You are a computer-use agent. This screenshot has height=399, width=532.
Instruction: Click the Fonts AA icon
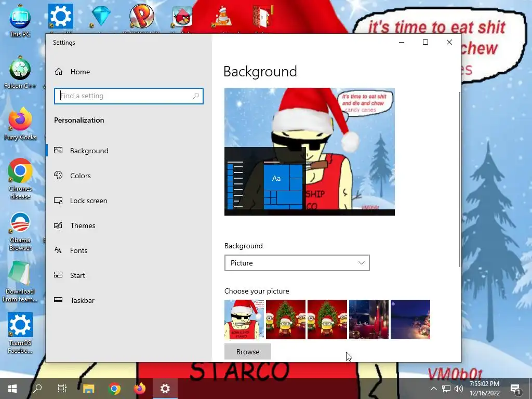click(58, 250)
